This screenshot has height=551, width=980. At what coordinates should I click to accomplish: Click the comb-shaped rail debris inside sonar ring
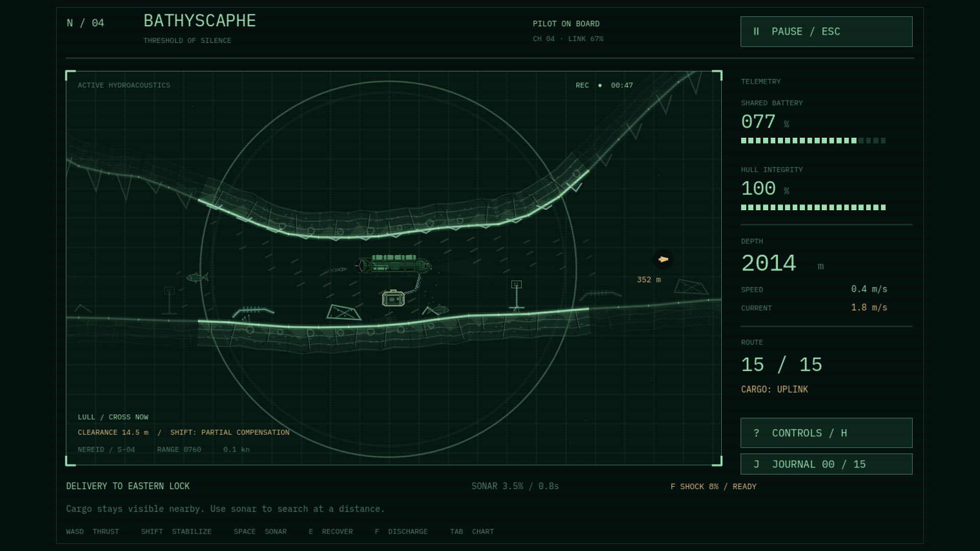click(253, 311)
